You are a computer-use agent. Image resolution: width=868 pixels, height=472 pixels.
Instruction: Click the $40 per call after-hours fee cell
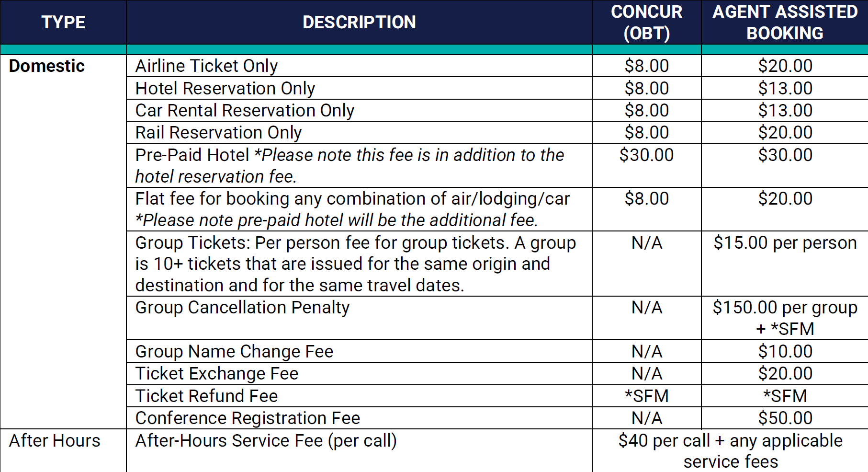pyautogui.click(x=730, y=451)
